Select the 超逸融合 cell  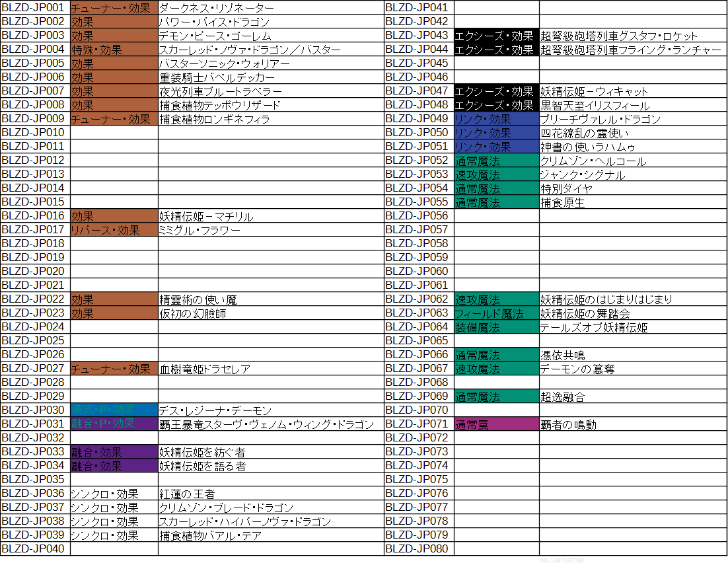coord(632,397)
